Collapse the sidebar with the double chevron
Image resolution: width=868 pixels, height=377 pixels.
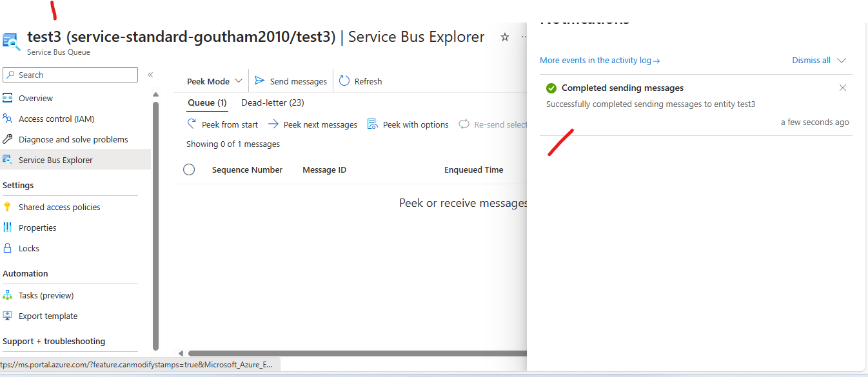150,73
